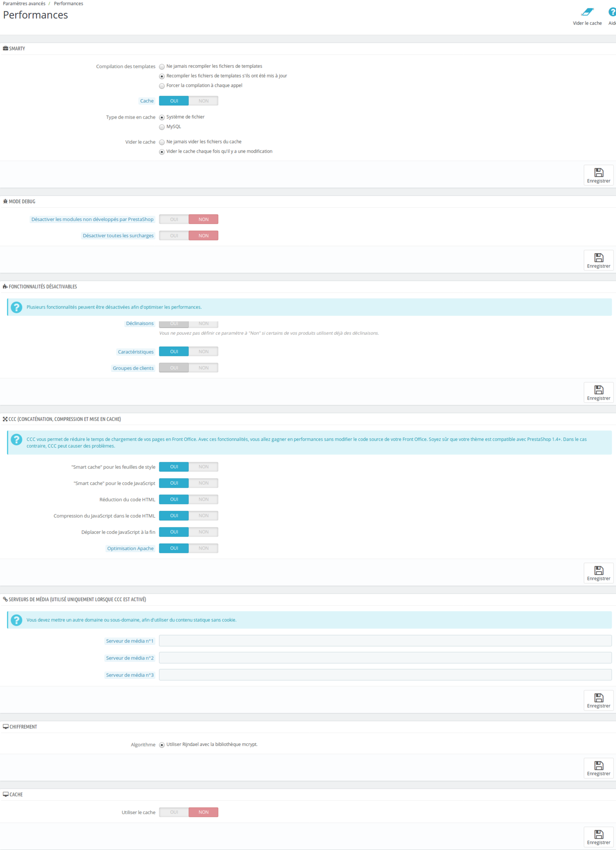Choose MySQL caching type

[x=162, y=127]
